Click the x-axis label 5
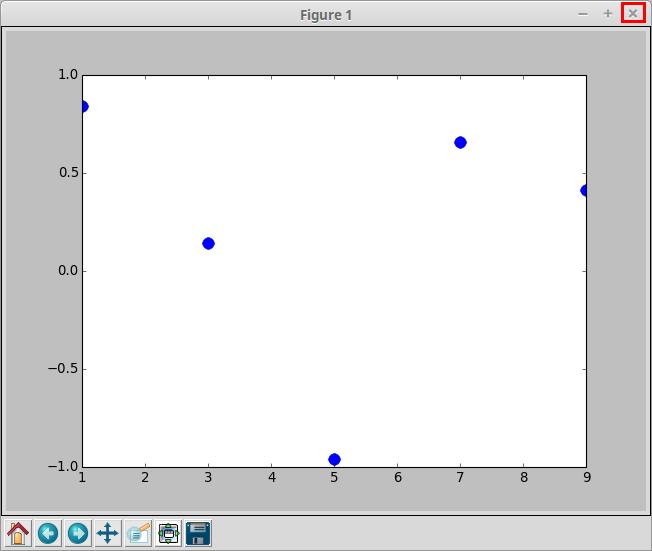The height and width of the screenshot is (551, 652). [334, 477]
